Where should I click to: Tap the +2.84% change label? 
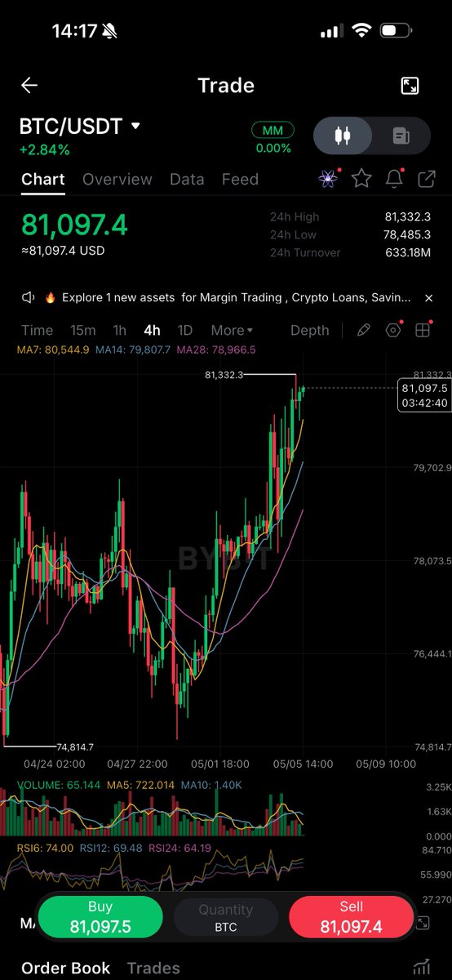pos(44,150)
